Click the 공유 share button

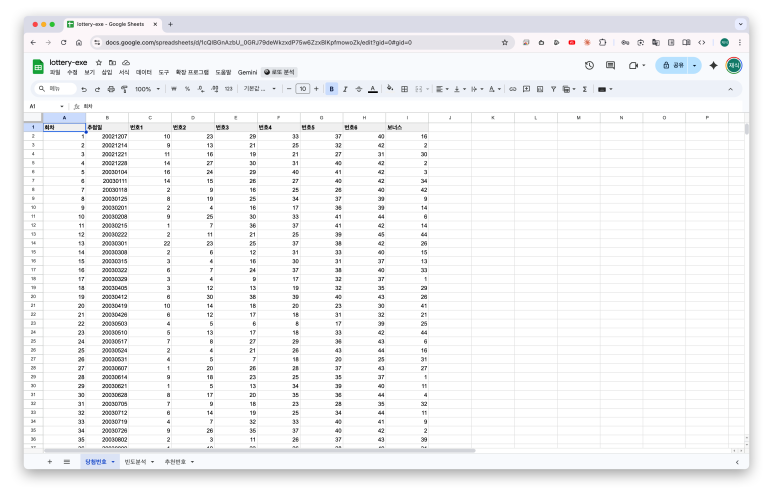pos(678,65)
